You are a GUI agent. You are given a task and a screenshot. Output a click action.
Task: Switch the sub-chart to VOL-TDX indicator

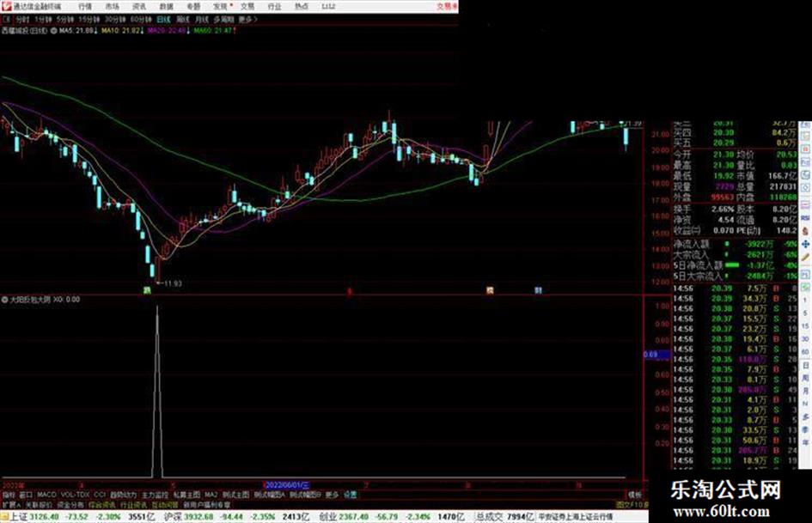point(75,495)
